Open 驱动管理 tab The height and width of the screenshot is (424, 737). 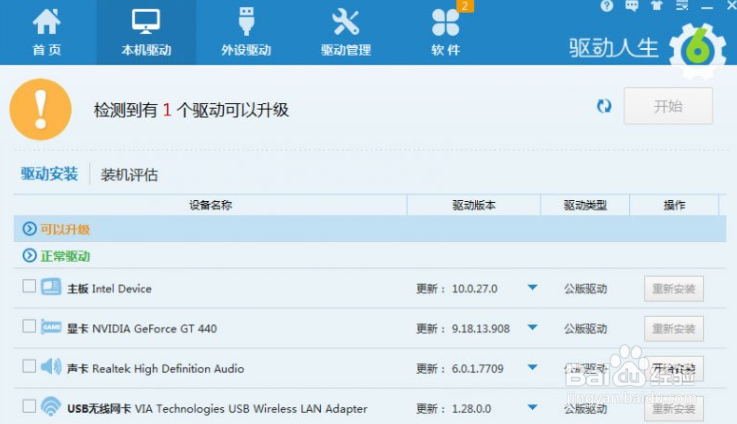pyautogui.click(x=345, y=32)
